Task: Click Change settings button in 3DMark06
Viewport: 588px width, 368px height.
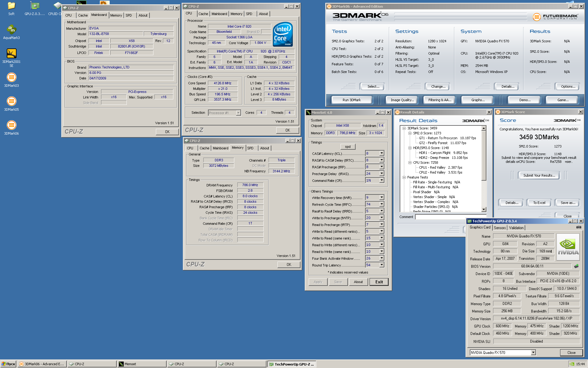Action: (438, 86)
